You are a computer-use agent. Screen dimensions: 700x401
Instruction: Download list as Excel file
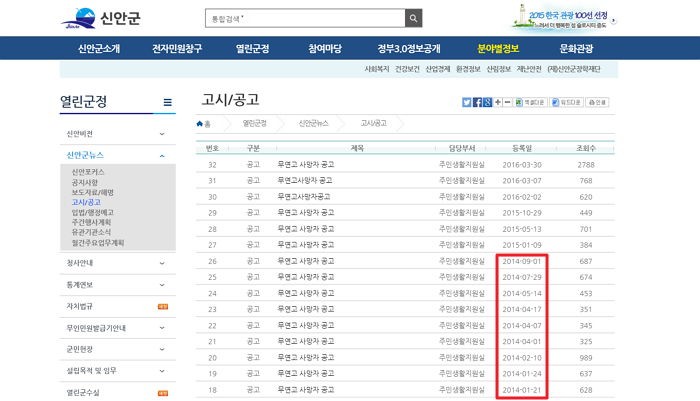(x=530, y=102)
